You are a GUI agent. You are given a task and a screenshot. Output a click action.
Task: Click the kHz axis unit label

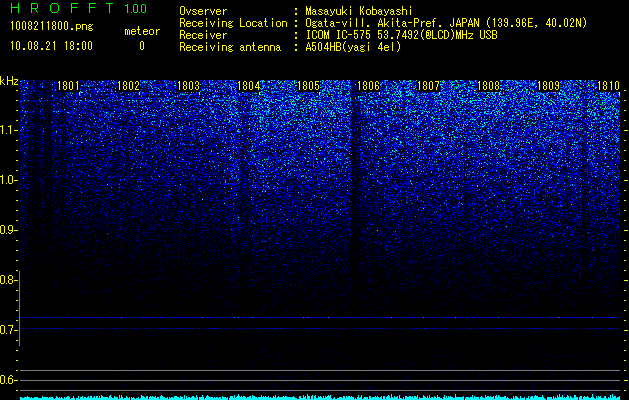[x=9, y=81]
